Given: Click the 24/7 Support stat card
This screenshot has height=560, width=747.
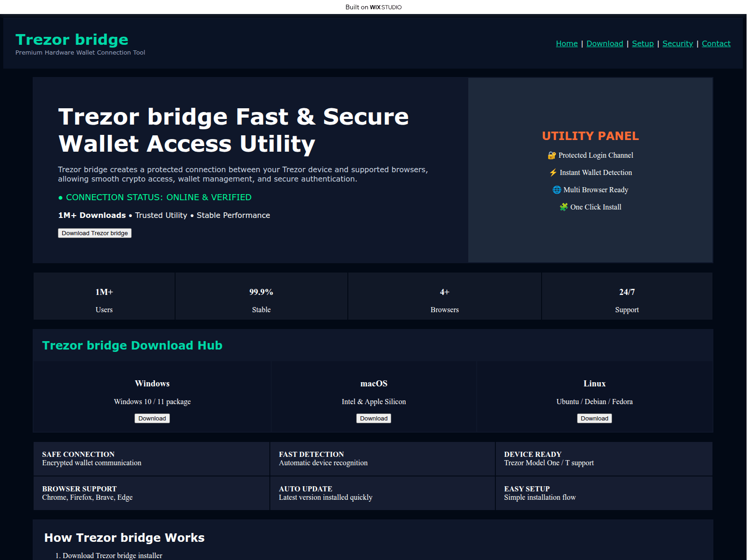Looking at the screenshot, I should [x=627, y=296].
